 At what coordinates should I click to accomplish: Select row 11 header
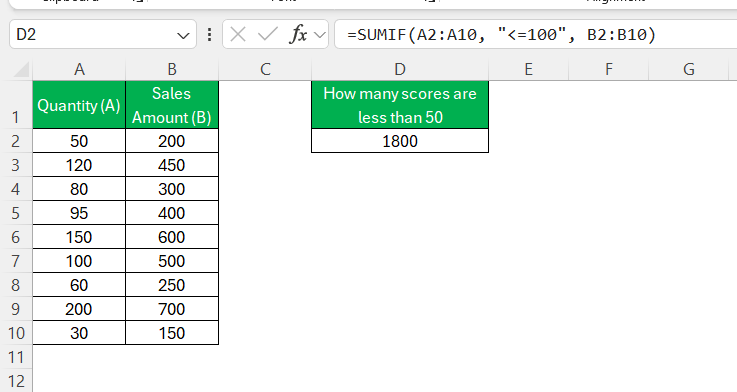pos(16,357)
